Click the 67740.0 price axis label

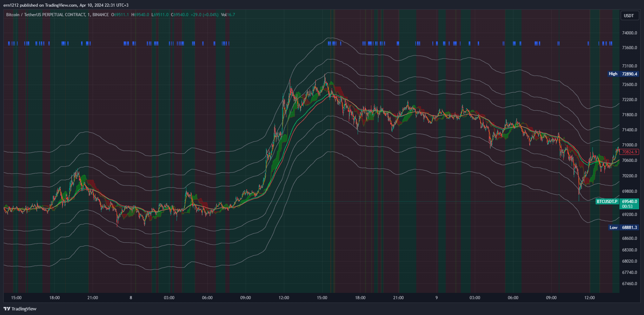(x=630, y=273)
